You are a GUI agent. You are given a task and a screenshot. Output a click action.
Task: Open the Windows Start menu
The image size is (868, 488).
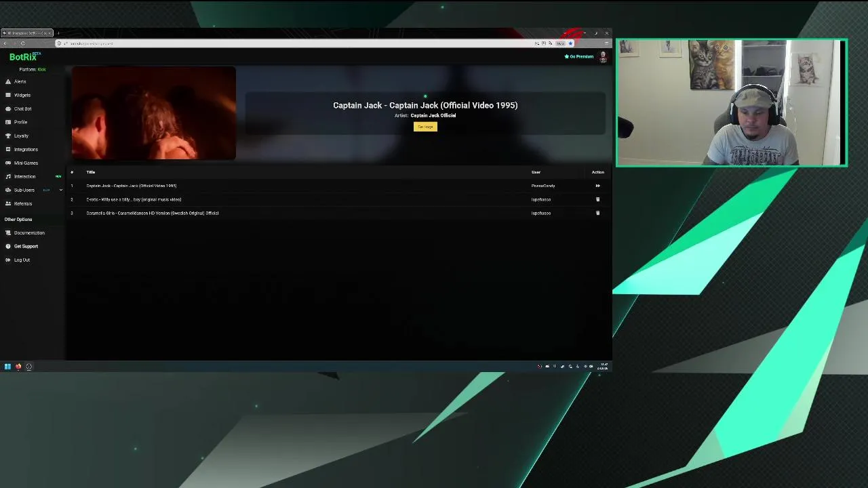click(x=7, y=367)
